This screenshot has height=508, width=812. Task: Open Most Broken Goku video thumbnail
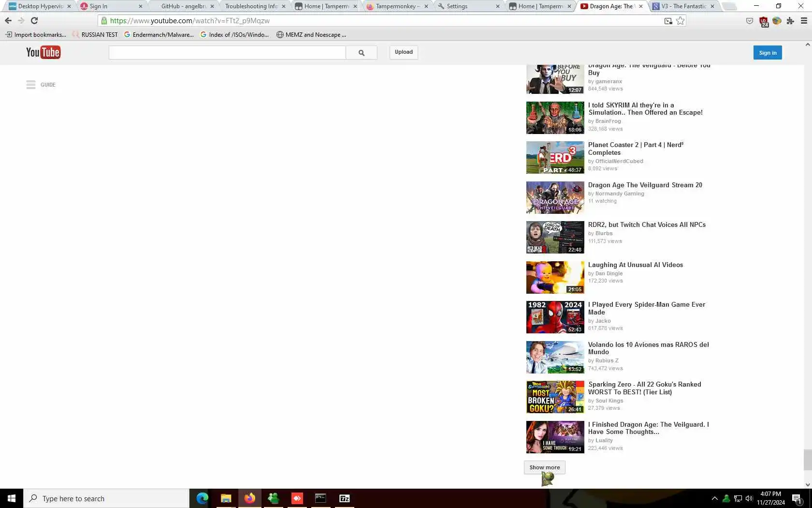555,397
